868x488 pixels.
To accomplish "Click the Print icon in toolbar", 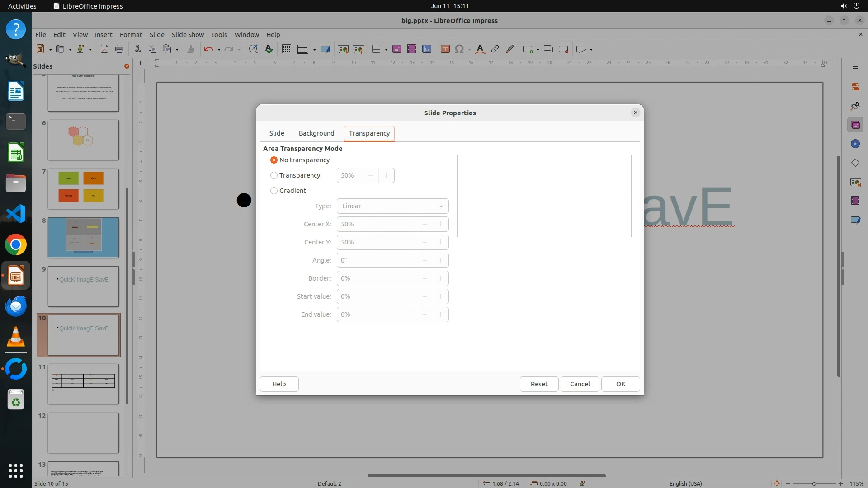I will point(119,49).
